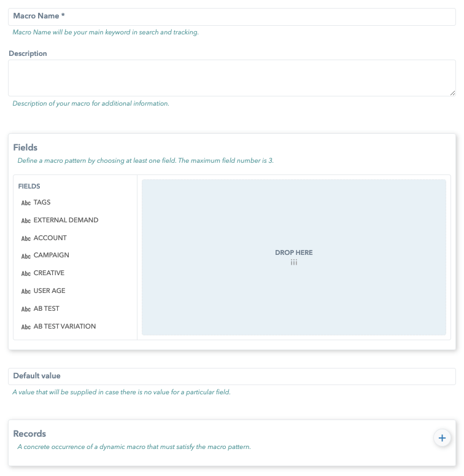Select the EXTERNAL DEMAND field label
Viewport: 464px width, 476px height.
click(66, 220)
